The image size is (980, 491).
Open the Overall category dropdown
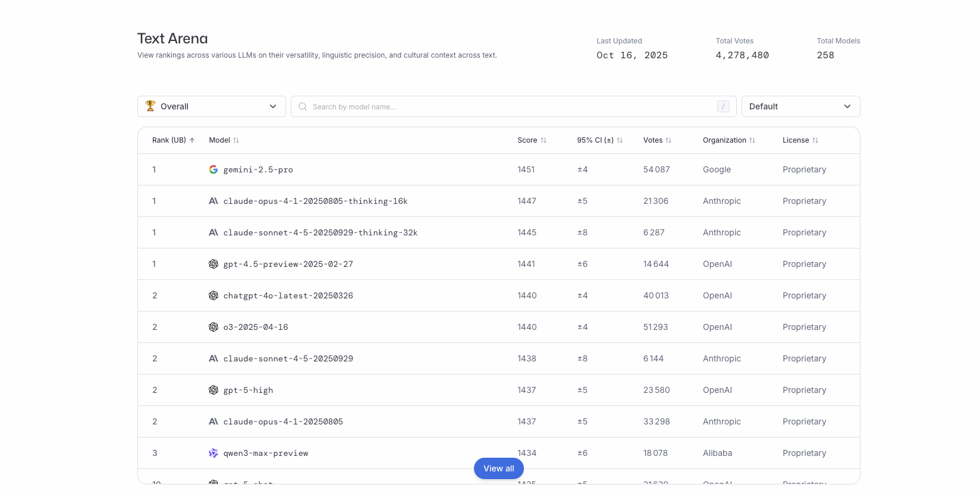[x=211, y=106]
